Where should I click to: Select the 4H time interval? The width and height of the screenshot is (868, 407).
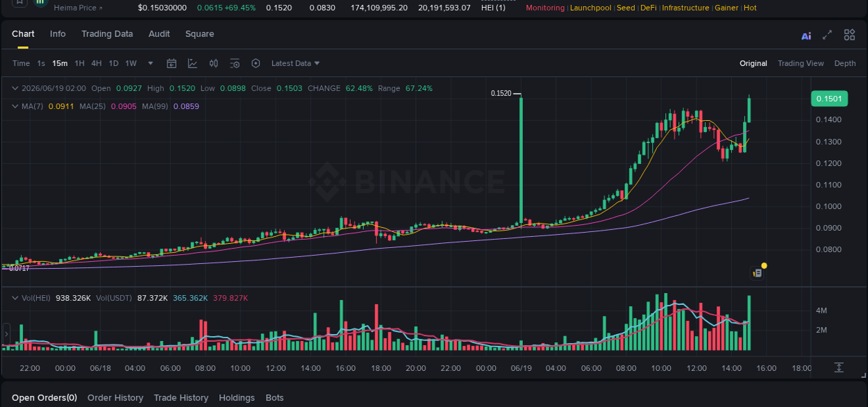97,63
